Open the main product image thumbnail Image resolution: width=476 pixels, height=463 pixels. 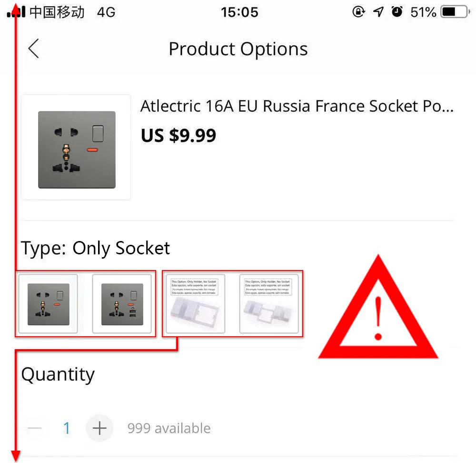point(76,147)
